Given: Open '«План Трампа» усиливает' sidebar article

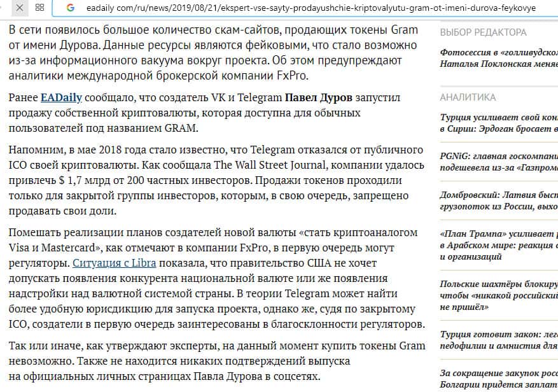Looking at the screenshot, I should [499, 245].
